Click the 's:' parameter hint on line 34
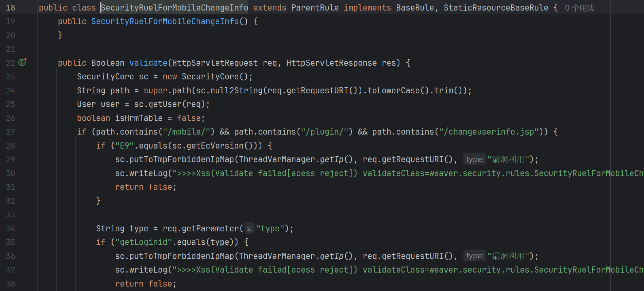This screenshot has height=291, width=644. point(249,229)
